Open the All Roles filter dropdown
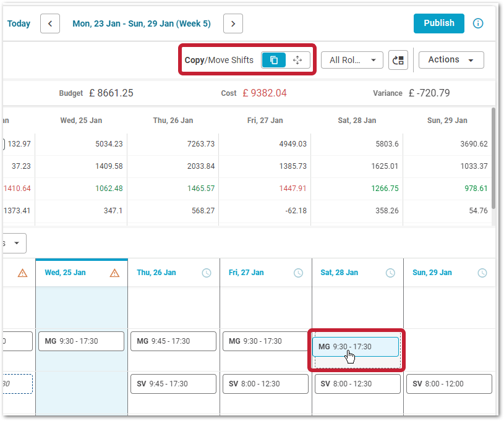This screenshot has width=504, height=421. pyautogui.click(x=352, y=60)
